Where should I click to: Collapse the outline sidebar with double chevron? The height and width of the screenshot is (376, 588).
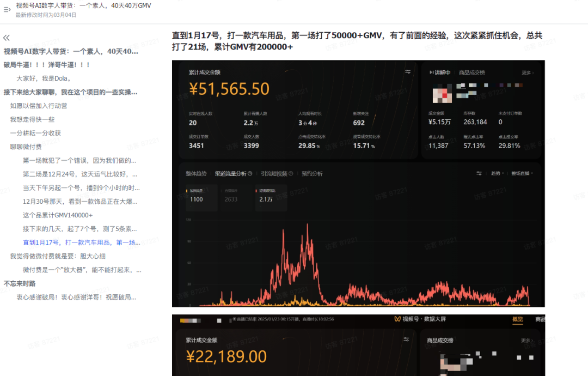7,38
